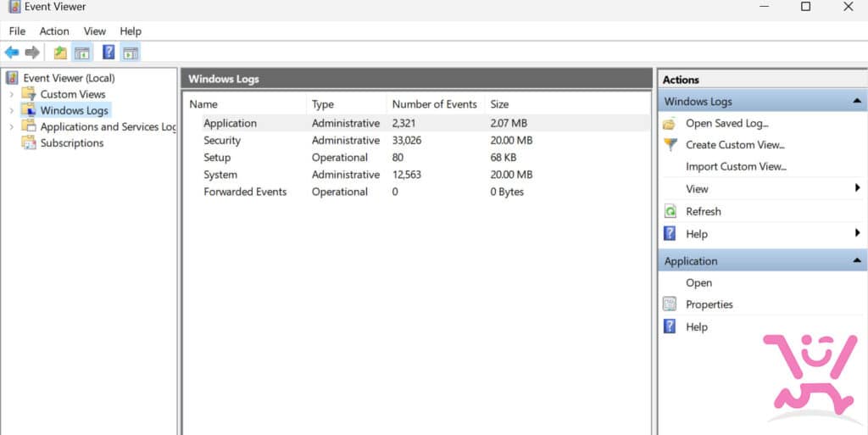Expand the Windows Logs tree node
Image resolution: width=868 pixels, height=435 pixels.
pos(11,111)
